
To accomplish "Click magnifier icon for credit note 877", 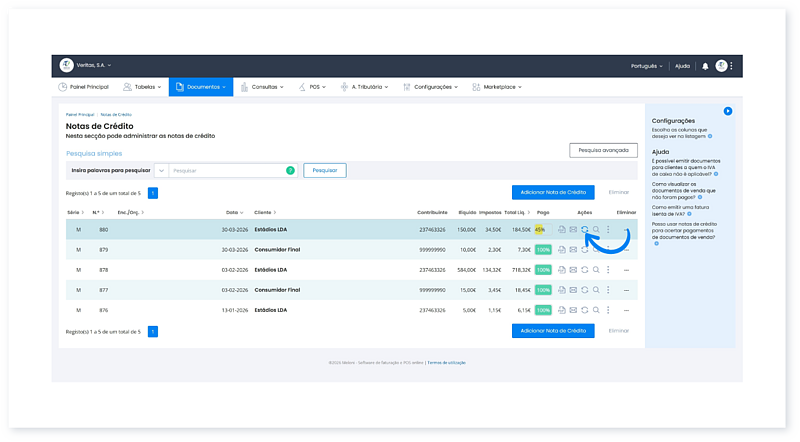I will (x=596, y=289).
